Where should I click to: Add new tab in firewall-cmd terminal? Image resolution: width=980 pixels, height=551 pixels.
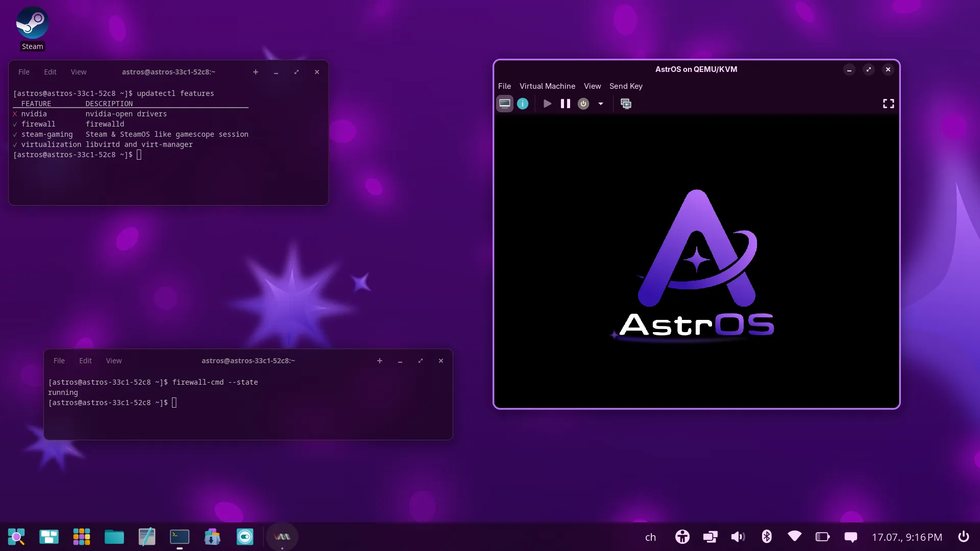click(380, 361)
